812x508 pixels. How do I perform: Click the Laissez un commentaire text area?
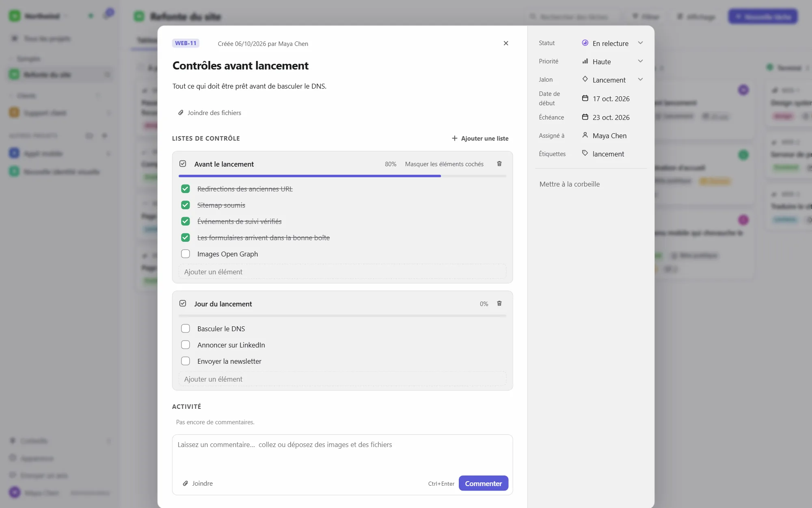[x=342, y=454]
